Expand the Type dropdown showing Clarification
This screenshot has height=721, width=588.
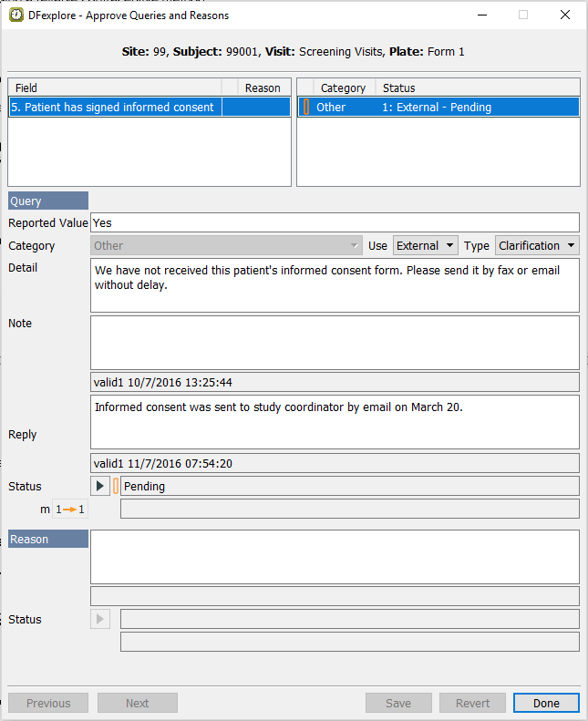click(x=537, y=246)
